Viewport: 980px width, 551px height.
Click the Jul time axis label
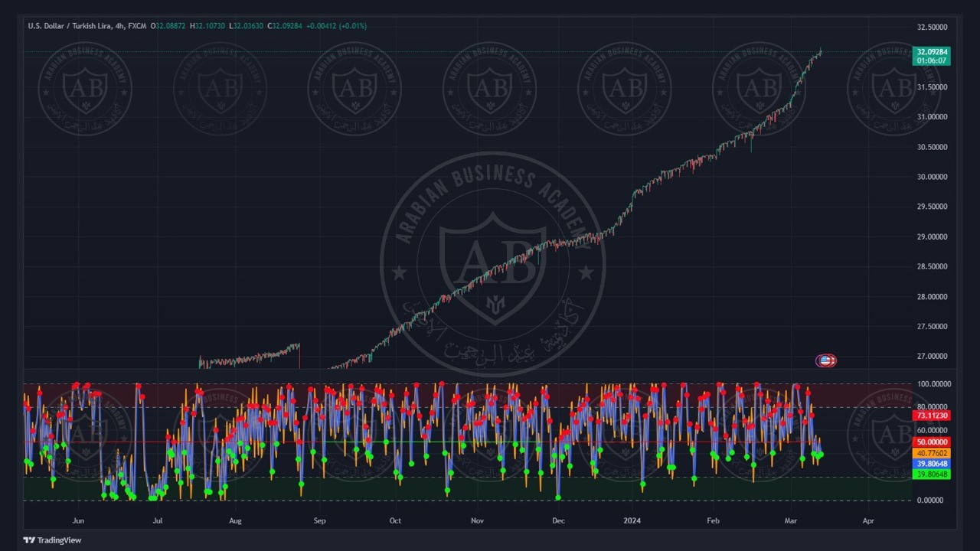pos(157,520)
